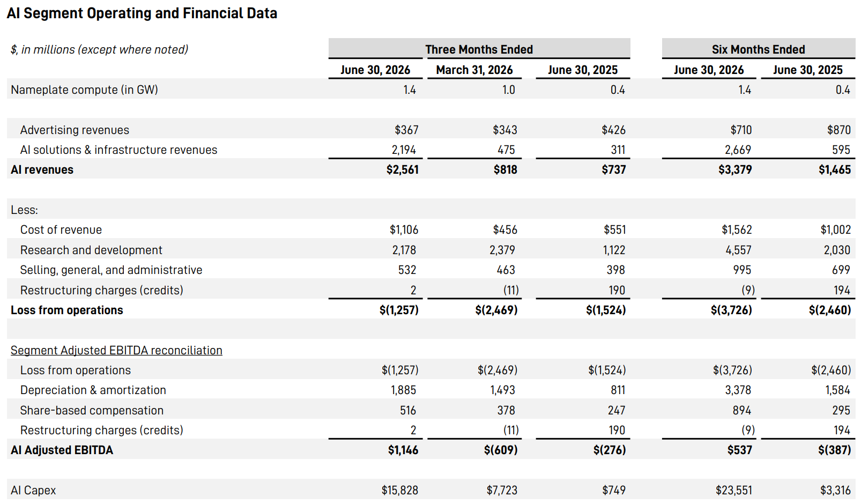The image size is (861, 504).
Task: Click the Segment Adjusted EBITDA reconciliation link
Action: point(116,350)
